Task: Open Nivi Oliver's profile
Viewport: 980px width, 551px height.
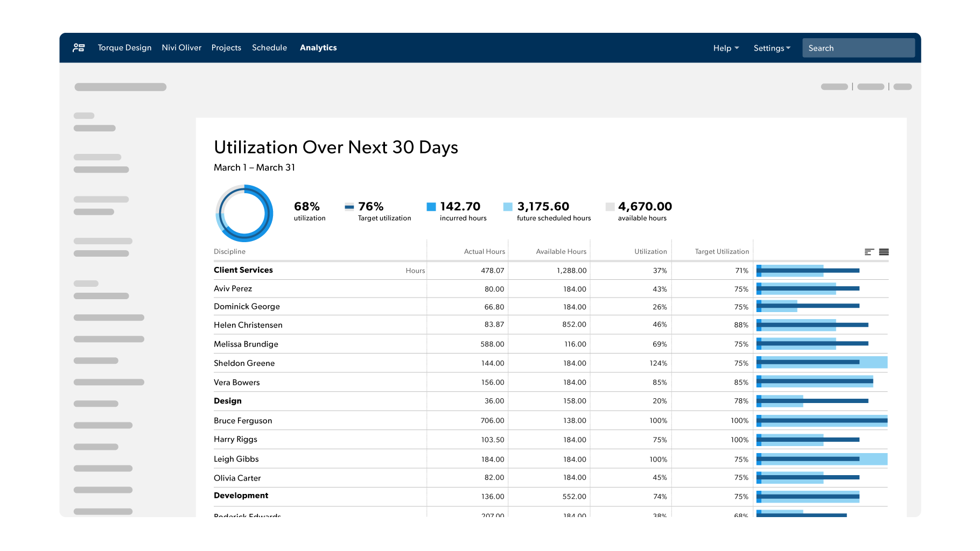Action: pyautogui.click(x=181, y=47)
